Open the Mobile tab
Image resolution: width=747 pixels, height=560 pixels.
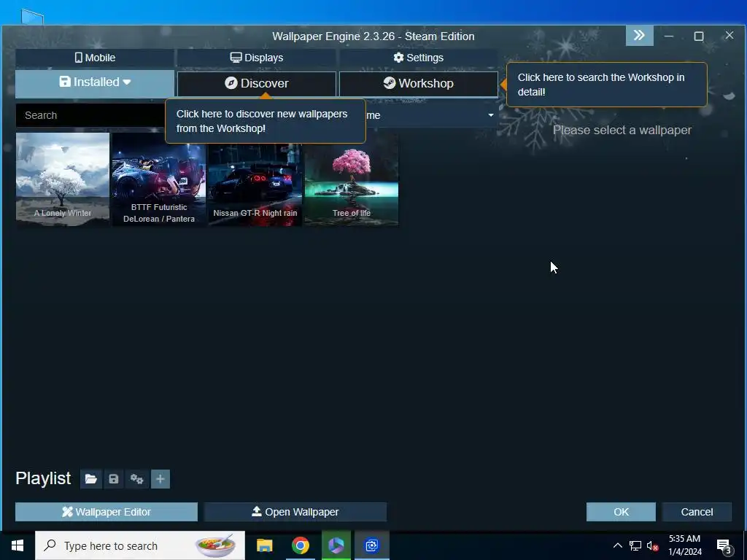(x=95, y=58)
